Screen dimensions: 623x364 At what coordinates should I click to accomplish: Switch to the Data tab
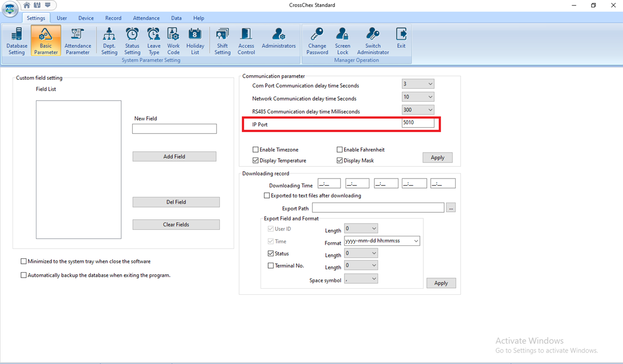click(x=176, y=18)
